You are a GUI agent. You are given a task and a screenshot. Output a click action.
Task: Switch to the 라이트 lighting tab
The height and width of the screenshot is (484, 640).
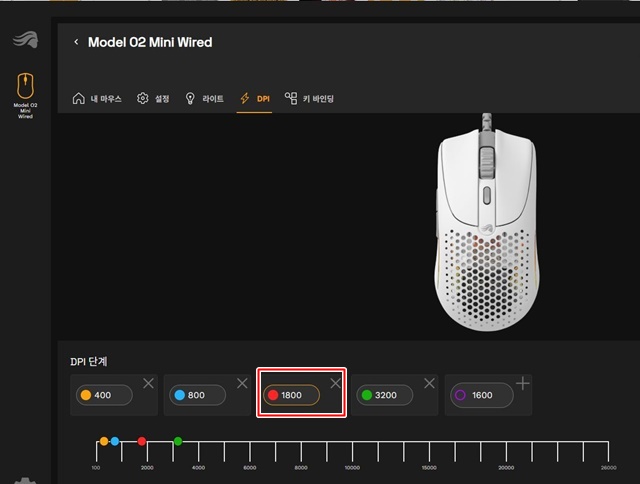(x=204, y=98)
